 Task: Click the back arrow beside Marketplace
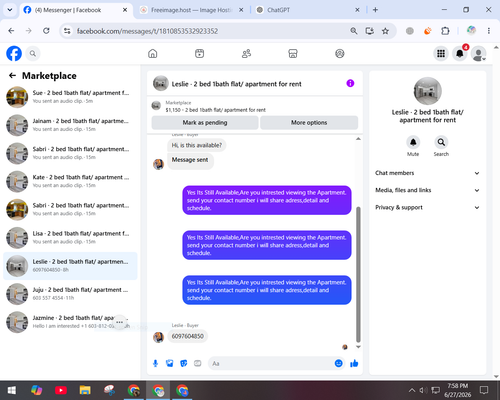[12, 76]
